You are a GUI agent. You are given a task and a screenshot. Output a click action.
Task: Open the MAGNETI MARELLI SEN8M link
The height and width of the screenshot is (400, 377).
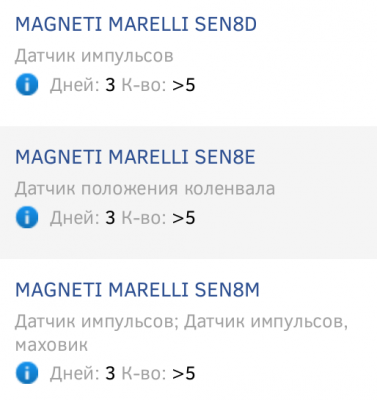tap(137, 290)
